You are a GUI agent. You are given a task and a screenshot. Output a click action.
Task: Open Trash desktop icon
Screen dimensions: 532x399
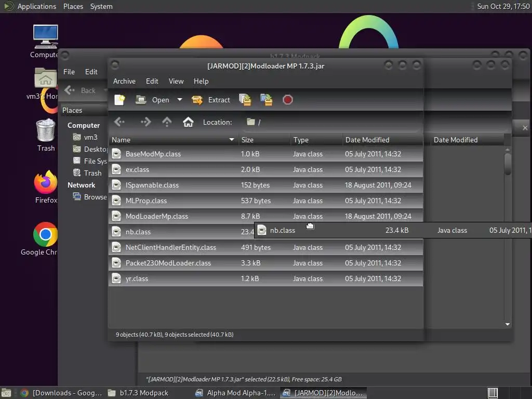[46, 135]
